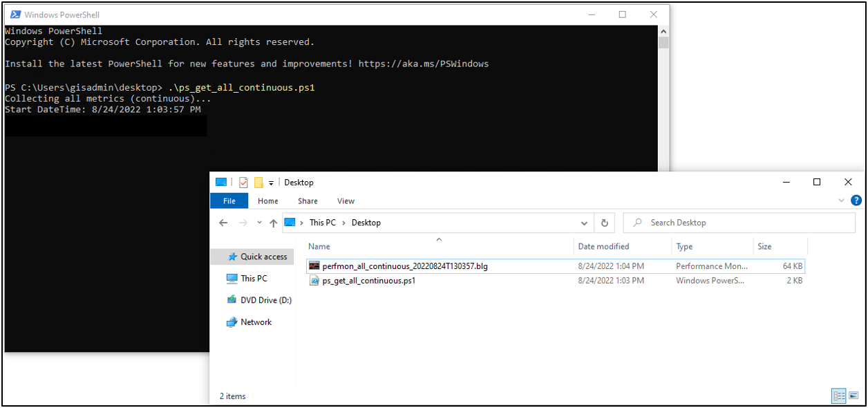Viewport: 868px width, 408px height.
Task: Go up one folder level
Action: point(274,223)
